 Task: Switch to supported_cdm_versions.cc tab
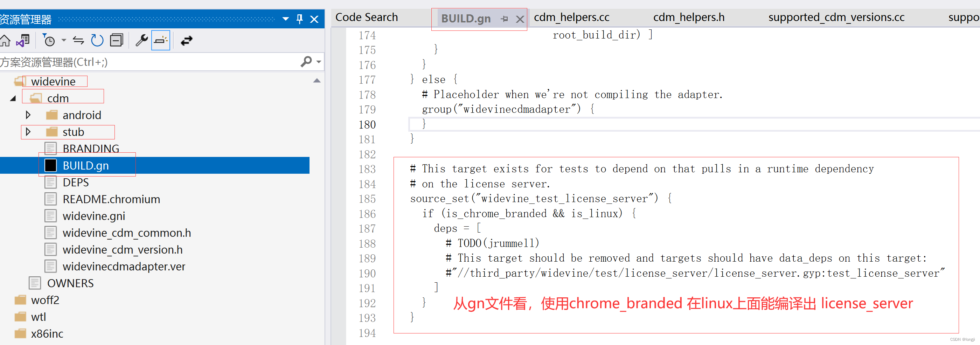click(x=836, y=17)
